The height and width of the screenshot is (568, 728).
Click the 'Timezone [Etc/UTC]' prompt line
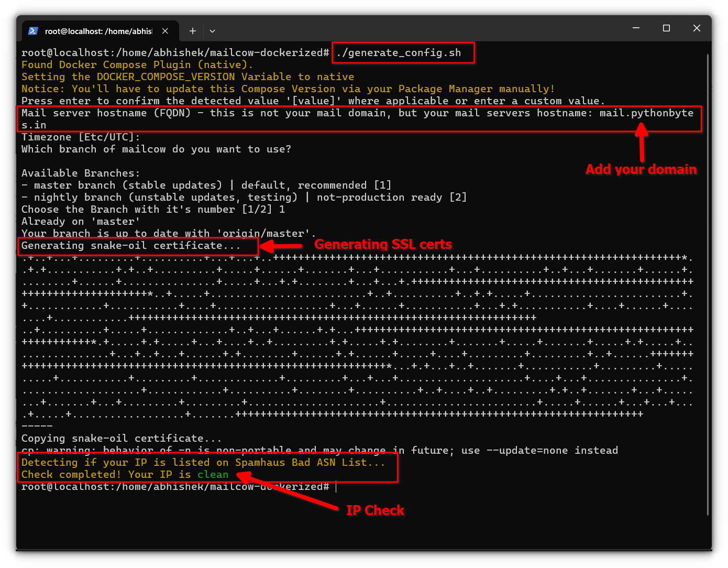point(80,137)
